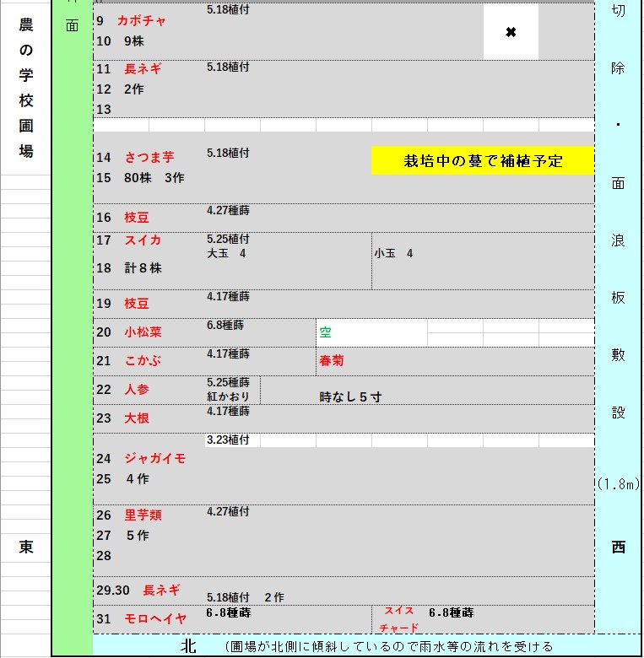Select the 大玉 4 text
644x658 pixels.
(x=226, y=253)
